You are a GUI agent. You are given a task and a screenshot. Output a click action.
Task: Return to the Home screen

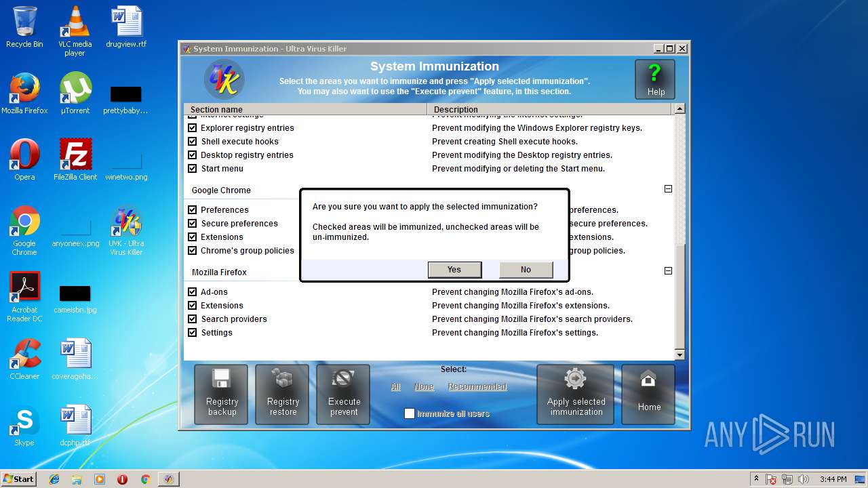click(648, 394)
